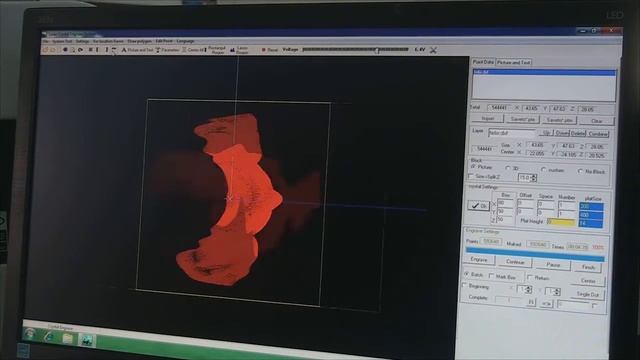Image resolution: width=640 pixels, height=360 pixels.
Task: Click the layer Combine button
Action: (598, 134)
